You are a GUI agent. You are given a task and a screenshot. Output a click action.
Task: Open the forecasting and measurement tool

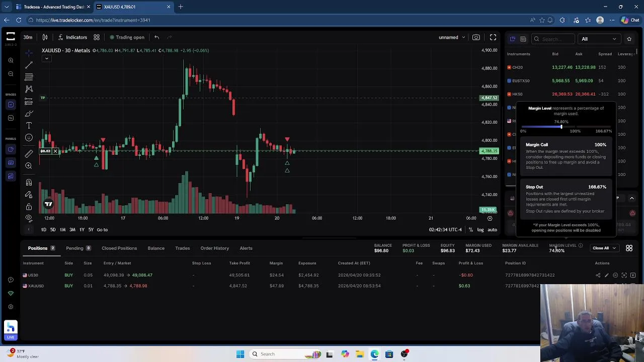click(29, 102)
